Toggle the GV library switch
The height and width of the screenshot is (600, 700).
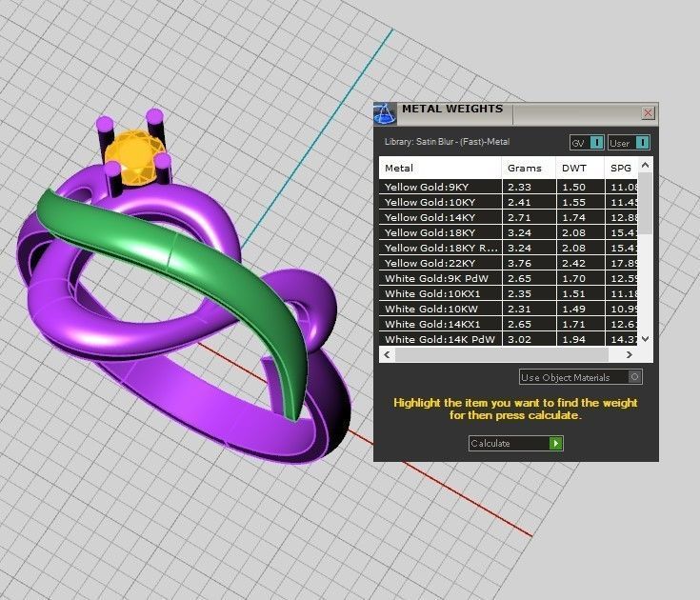pos(596,143)
